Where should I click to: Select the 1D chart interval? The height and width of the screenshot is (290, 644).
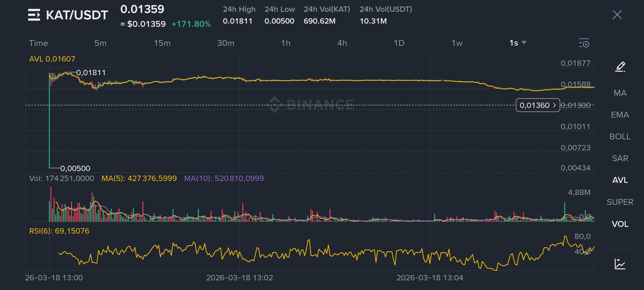(399, 43)
